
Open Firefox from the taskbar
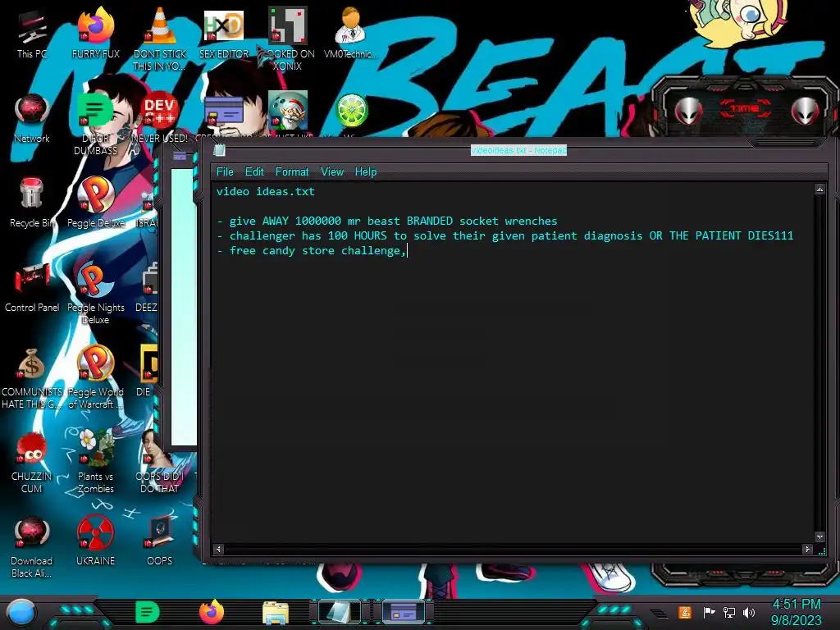[x=212, y=612]
